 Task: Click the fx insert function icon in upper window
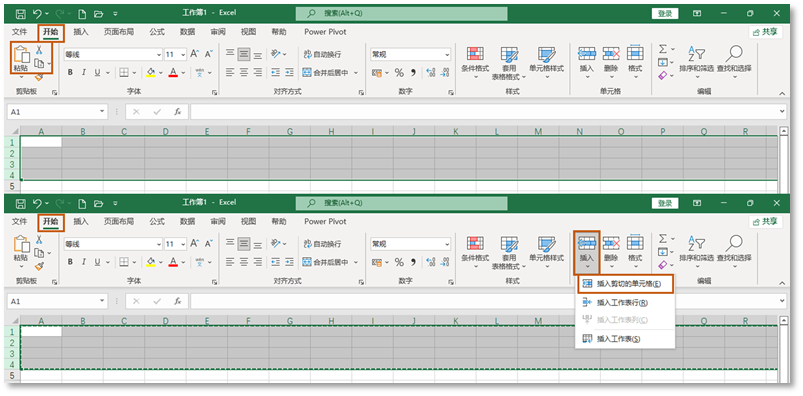177,112
